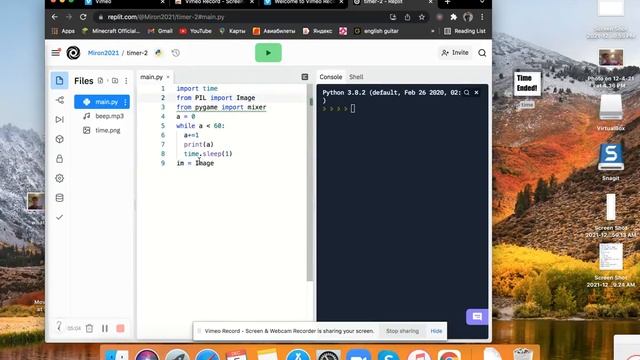The height and width of the screenshot is (360, 640).
Task: Open the Packages cube sidebar icon
Action: tap(60, 139)
